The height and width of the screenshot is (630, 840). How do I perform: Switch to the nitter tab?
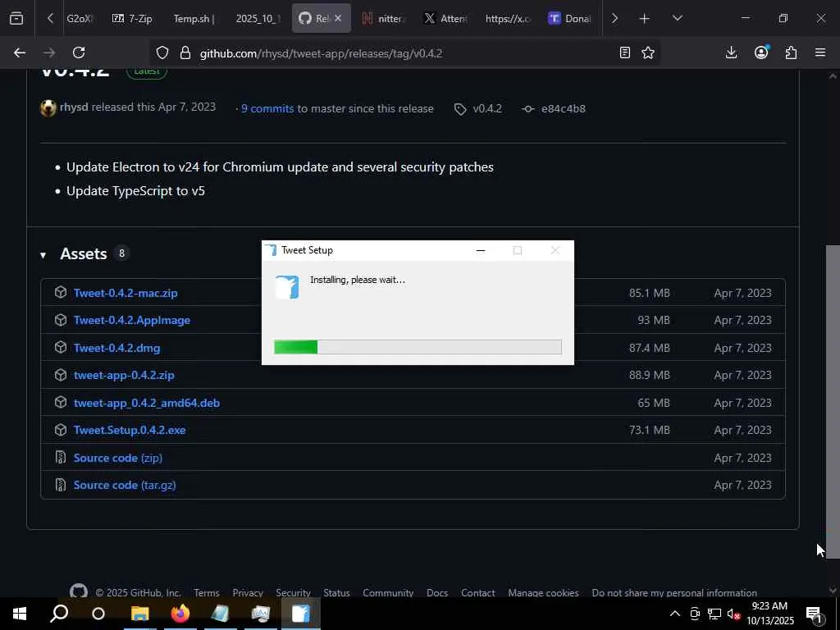pyautogui.click(x=382, y=18)
